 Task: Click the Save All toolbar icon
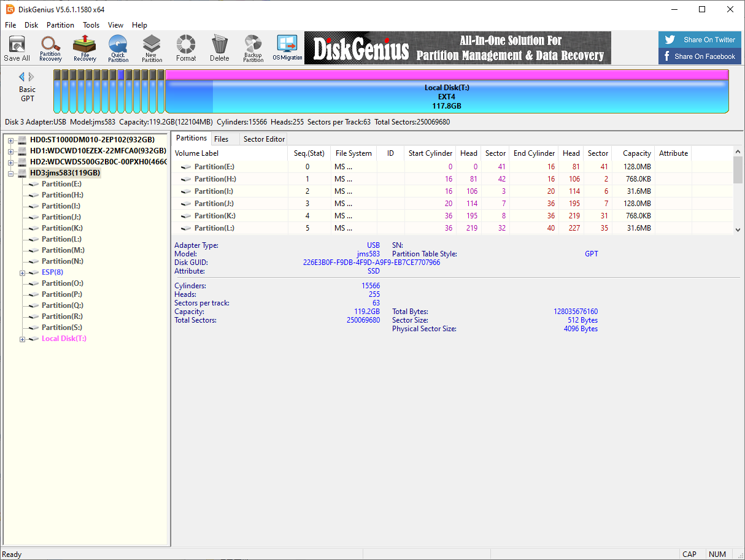pyautogui.click(x=17, y=48)
